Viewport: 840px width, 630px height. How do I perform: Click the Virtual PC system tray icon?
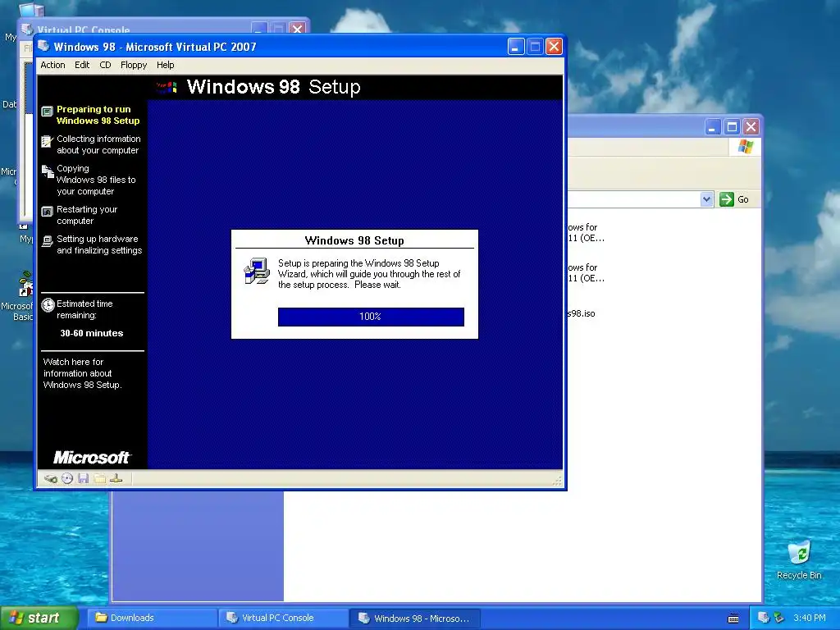point(764,618)
